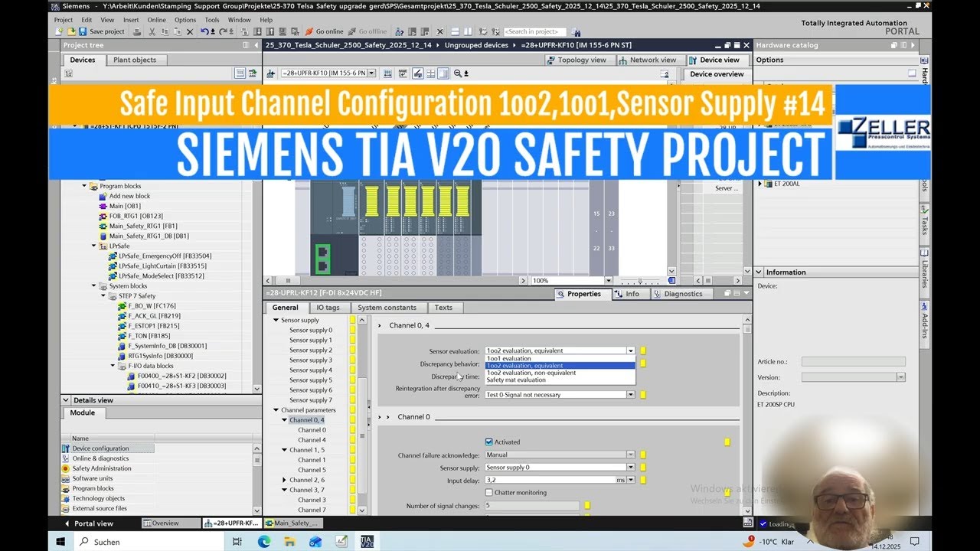Click the Print icon in toolbar

click(137, 31)
